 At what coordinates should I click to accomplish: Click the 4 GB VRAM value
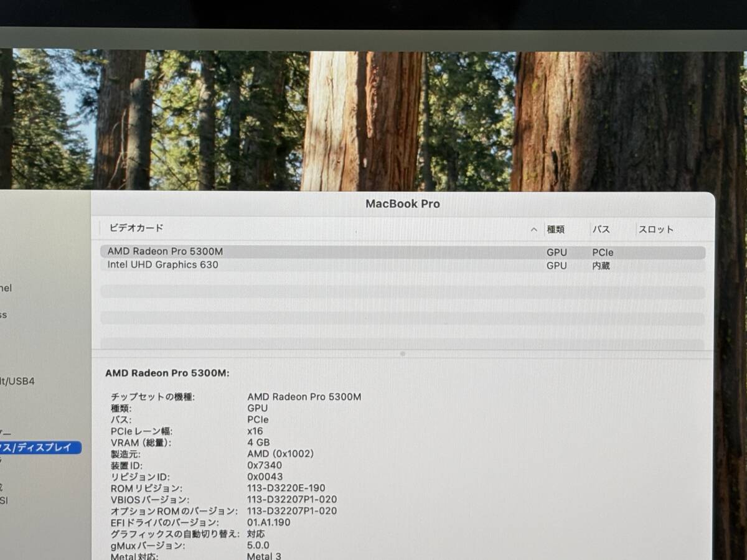click(x=258, y=442)
